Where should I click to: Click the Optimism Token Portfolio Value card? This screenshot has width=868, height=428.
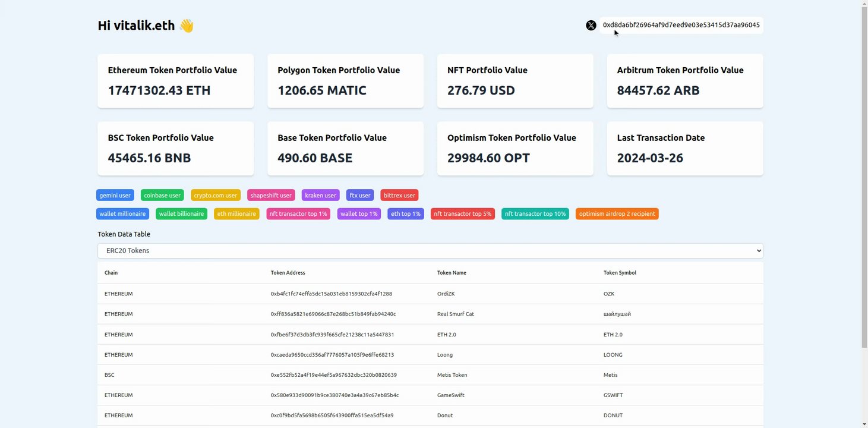tap(515, 149)
